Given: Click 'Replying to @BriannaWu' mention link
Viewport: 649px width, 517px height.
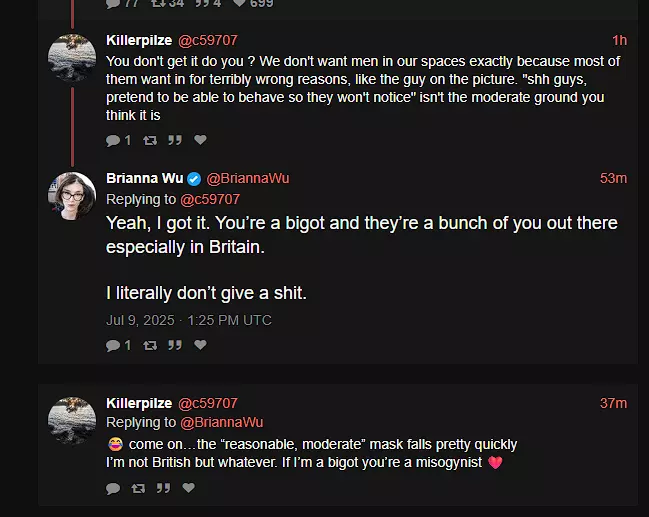Looking at the screenshot, I should point(221,422).
